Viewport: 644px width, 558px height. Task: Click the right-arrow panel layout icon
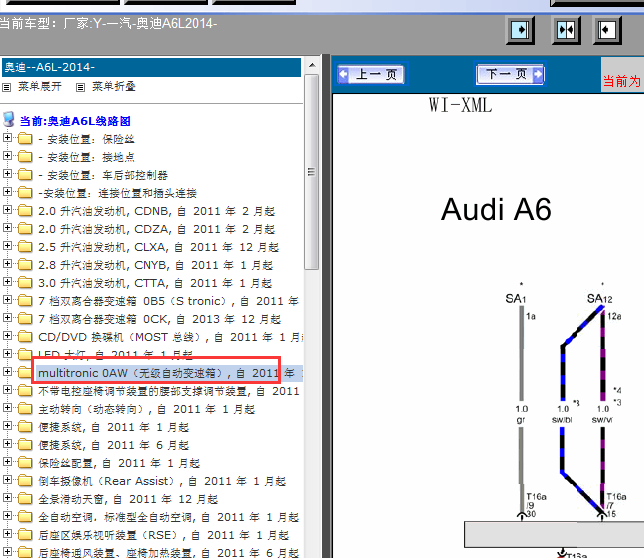[x=520, y=30]
